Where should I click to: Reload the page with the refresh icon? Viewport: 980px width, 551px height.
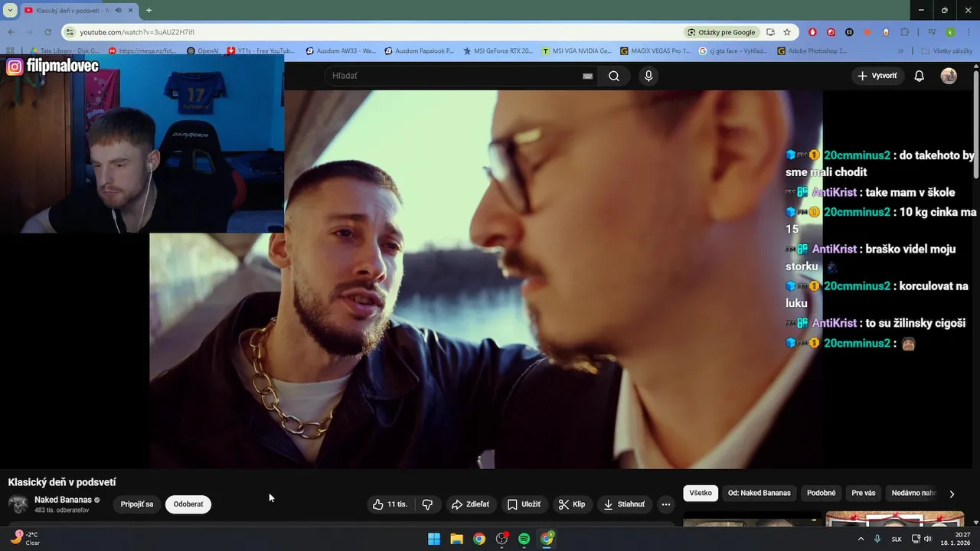(x=47, y=32)
